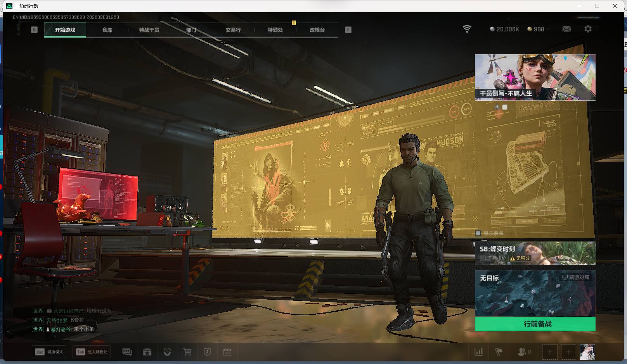Image resolution: width=627 pixels, height=364 pixels.
Task: Open the 改枪台 tab
Action: pos(317,30)
